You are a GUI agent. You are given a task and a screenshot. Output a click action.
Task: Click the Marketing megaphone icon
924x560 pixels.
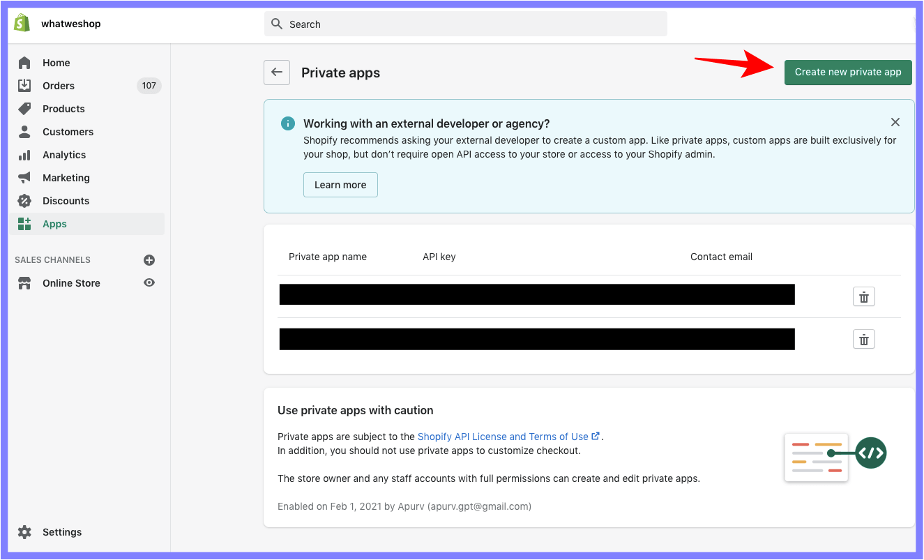tap(24, 178)
